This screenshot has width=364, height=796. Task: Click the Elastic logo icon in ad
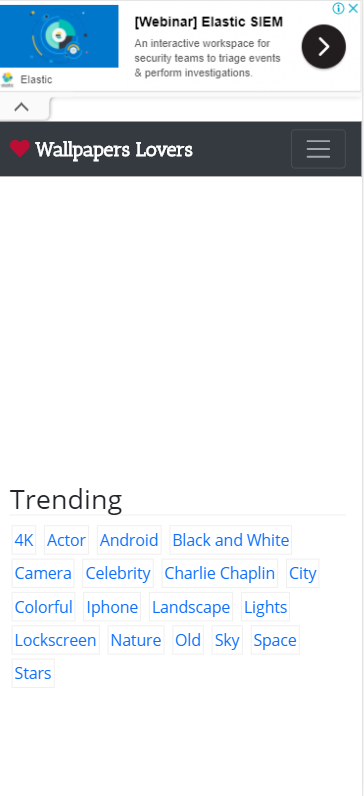8,79
